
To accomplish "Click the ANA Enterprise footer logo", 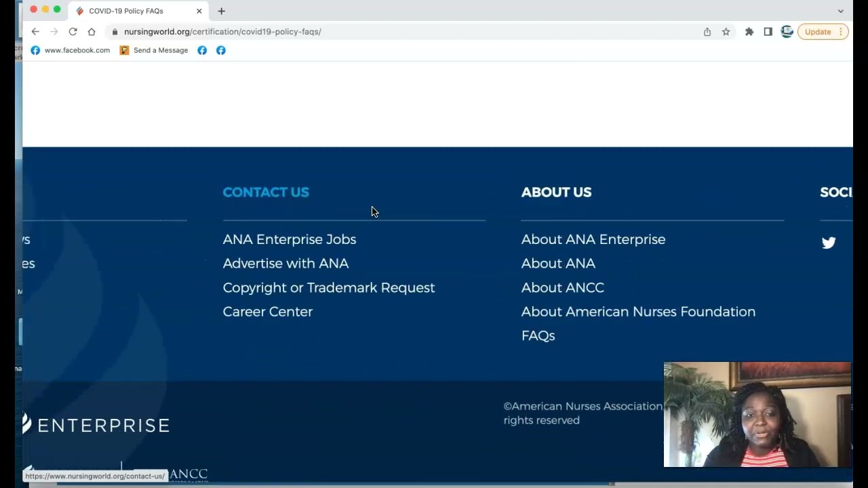I will 96,424.
